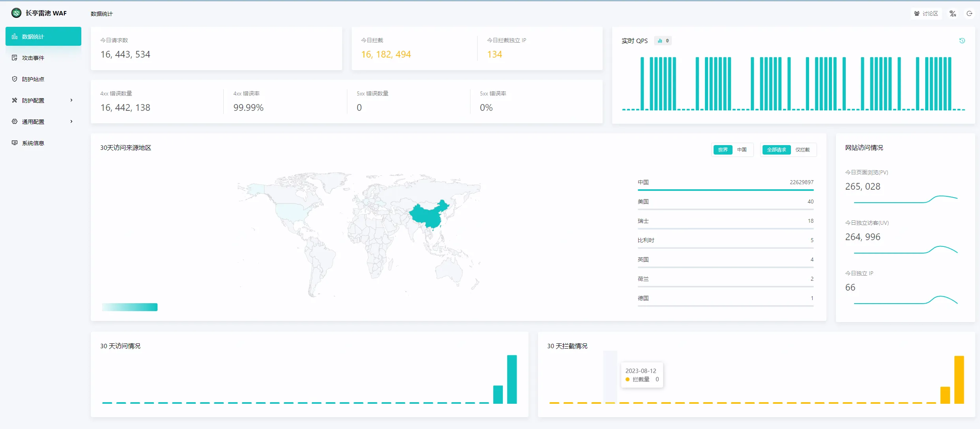Expand the 通用配置 submenu chevron

tap(71, 121)
